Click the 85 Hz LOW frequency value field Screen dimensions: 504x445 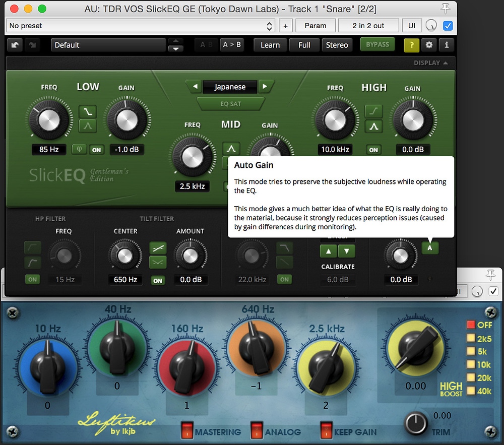click(x=49, y=149)
